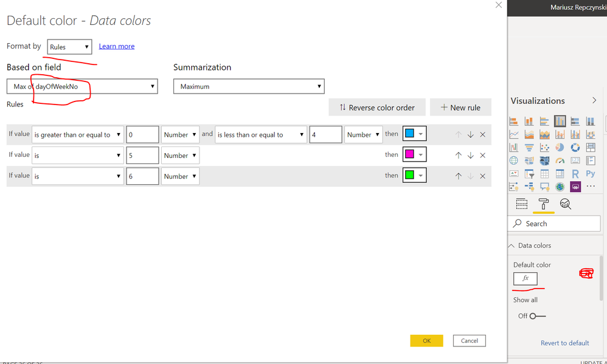Delete the 'is 5' rule
Image resolution: width=607 pixels, height=364 pixels.
(x=483, y=156)
